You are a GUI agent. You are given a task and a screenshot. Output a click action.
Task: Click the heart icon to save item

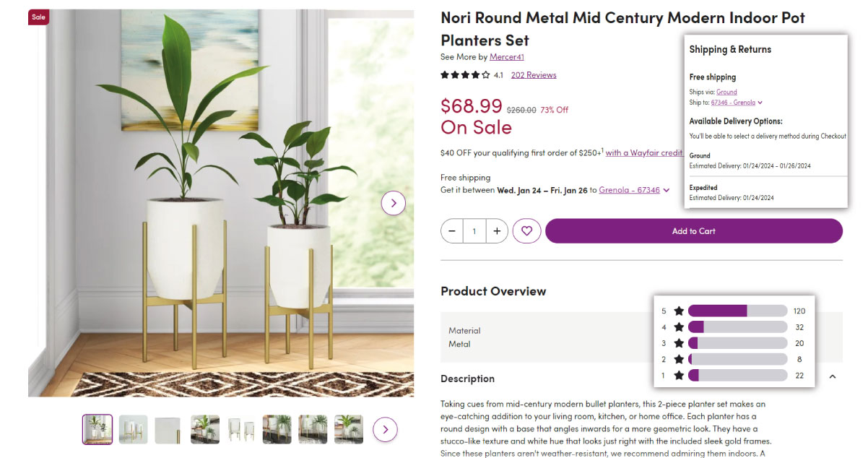pos(526,230)
